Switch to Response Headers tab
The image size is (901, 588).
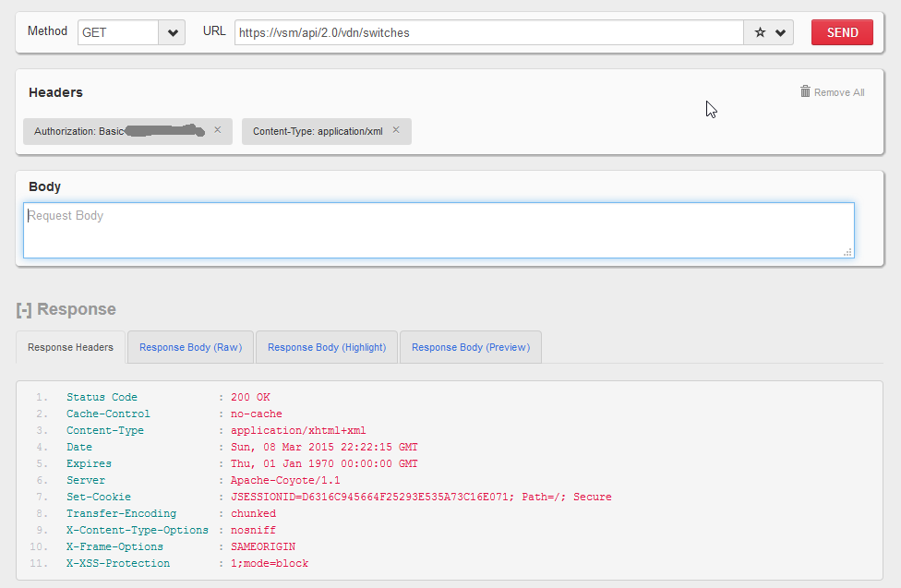coord(70,347)
